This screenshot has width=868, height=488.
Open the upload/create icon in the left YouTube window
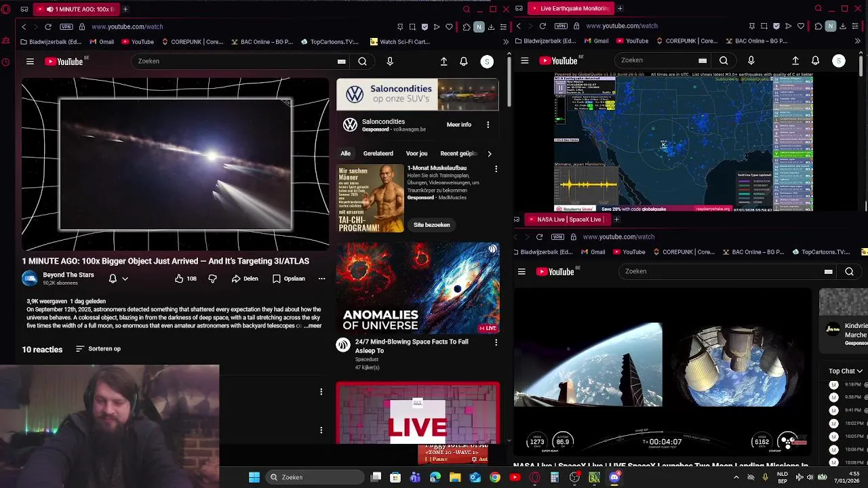point(443,62)
